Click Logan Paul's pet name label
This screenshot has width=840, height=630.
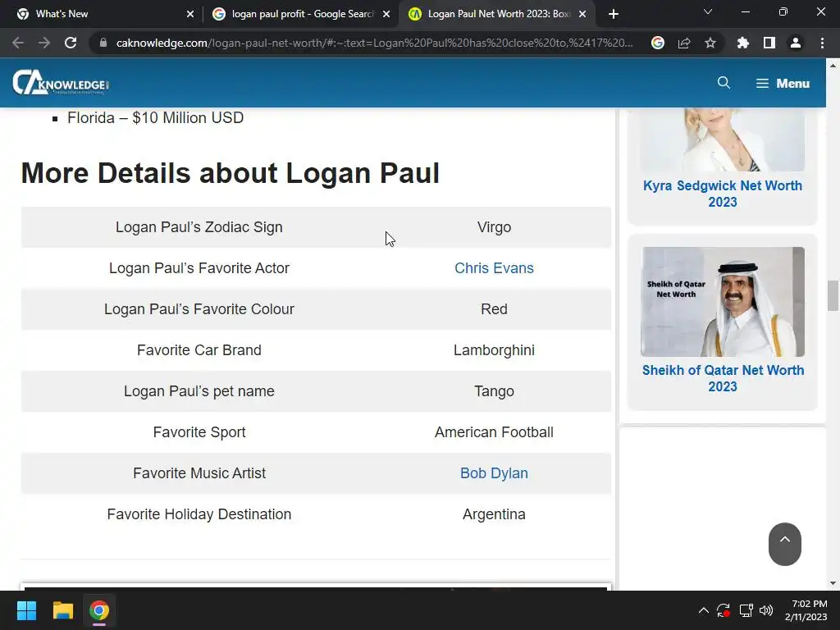pos(199,391)
